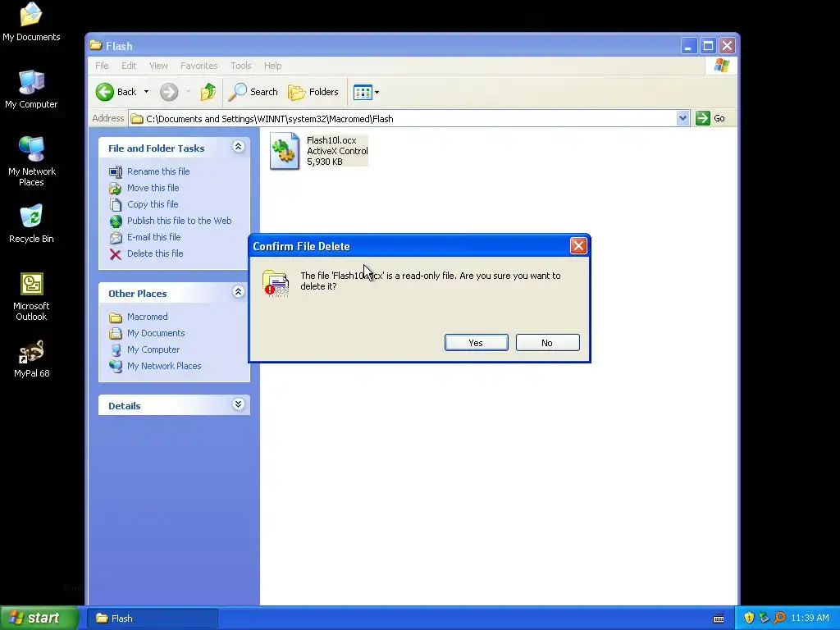Open the Edit menu

tap(129, 66)
